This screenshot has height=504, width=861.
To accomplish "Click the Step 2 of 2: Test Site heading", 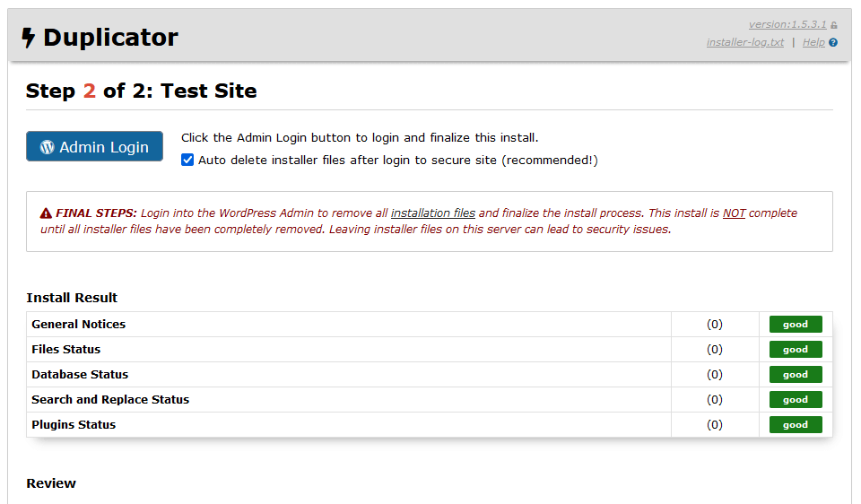I will point(141,91).
